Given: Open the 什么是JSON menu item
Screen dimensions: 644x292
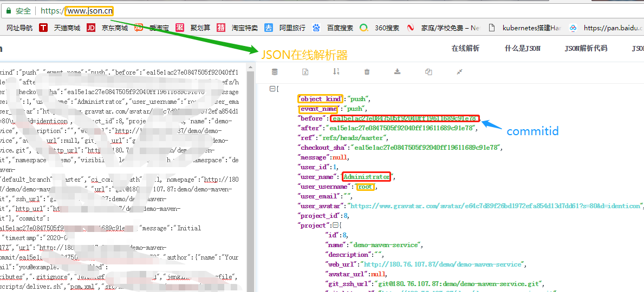Looking at the screenshot, I should (x=523, y=48).
